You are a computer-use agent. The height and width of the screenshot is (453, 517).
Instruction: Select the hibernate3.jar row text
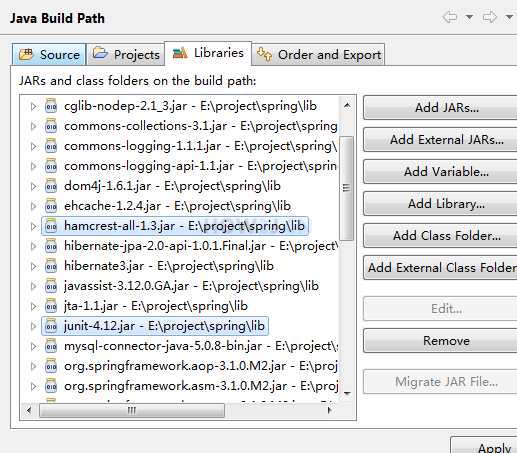[x=169, y=266]
